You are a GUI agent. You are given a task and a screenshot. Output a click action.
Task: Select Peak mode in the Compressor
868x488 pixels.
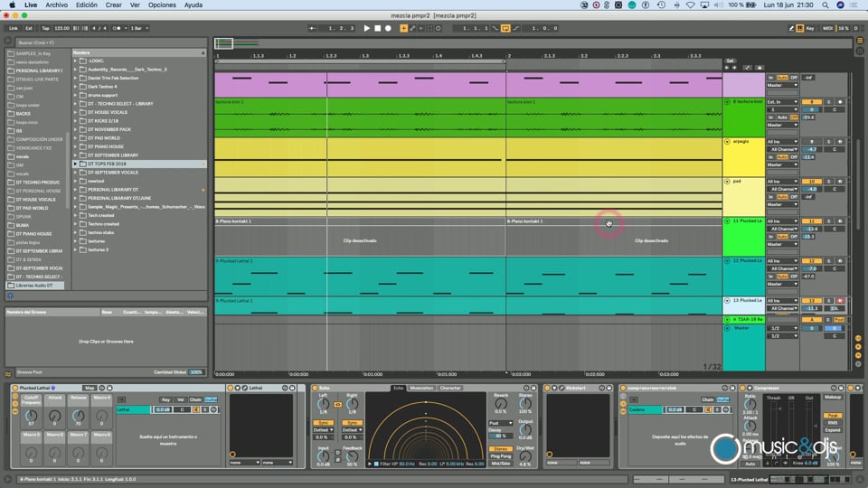pos(833,415)
